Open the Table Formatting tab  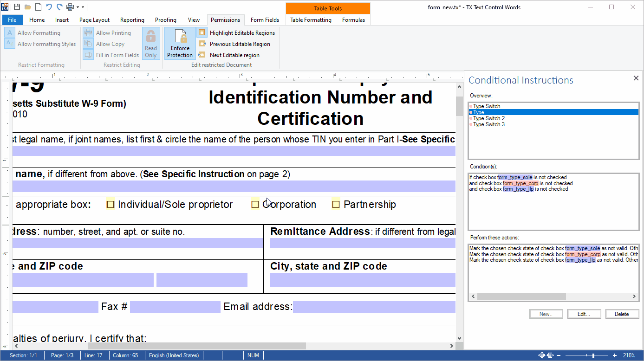pos(311,20)
